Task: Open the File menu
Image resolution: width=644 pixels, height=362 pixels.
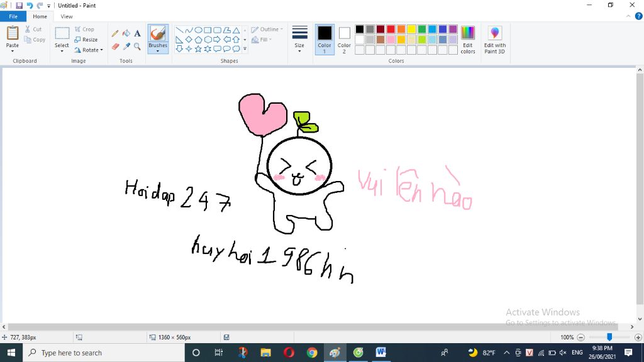Action: click(13, 16)
